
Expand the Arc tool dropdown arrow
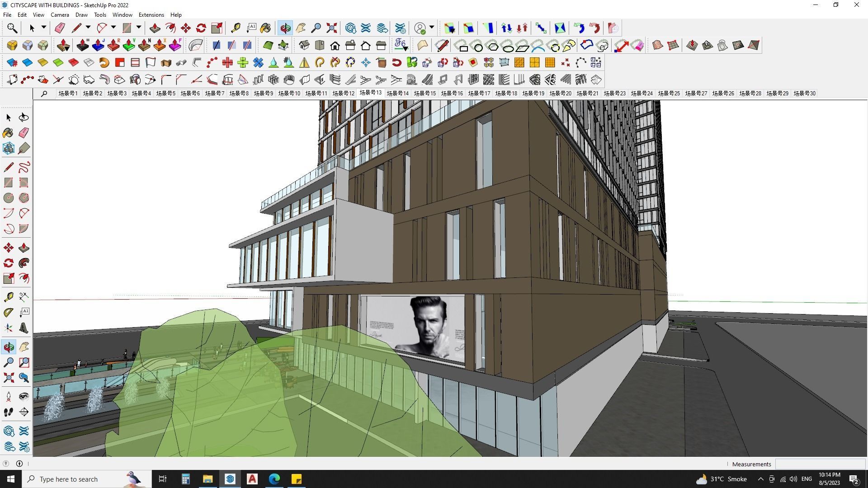(113, 28)
